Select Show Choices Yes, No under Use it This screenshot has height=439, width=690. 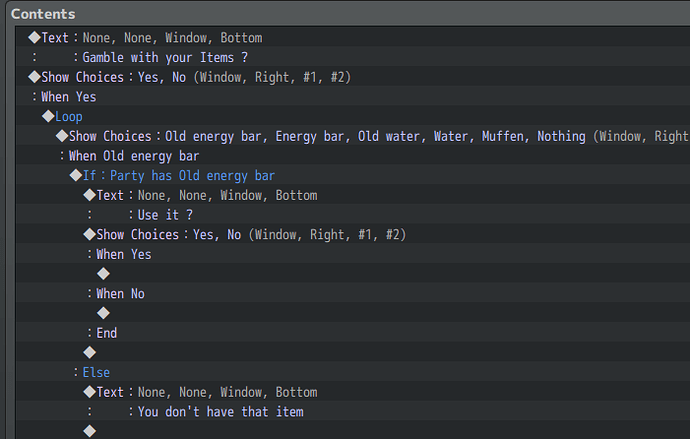click(x=352, y=234)
